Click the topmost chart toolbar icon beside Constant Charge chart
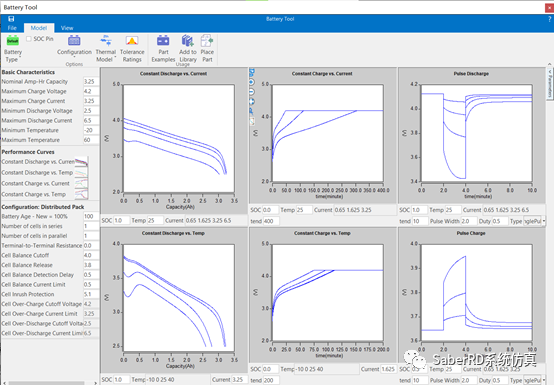The height and width of the screenshot is (385, 554). click(252, 72)
